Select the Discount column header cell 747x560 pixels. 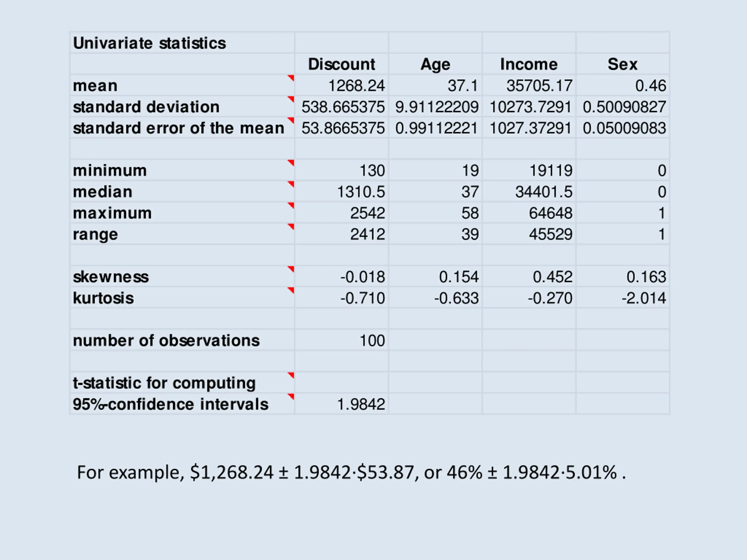click(x=341, y=64)
